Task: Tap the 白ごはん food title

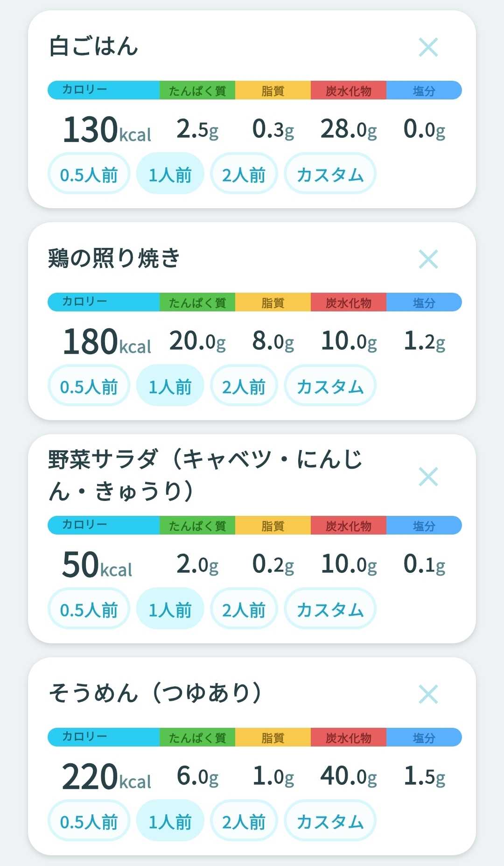Action: [x=94, y=47]
